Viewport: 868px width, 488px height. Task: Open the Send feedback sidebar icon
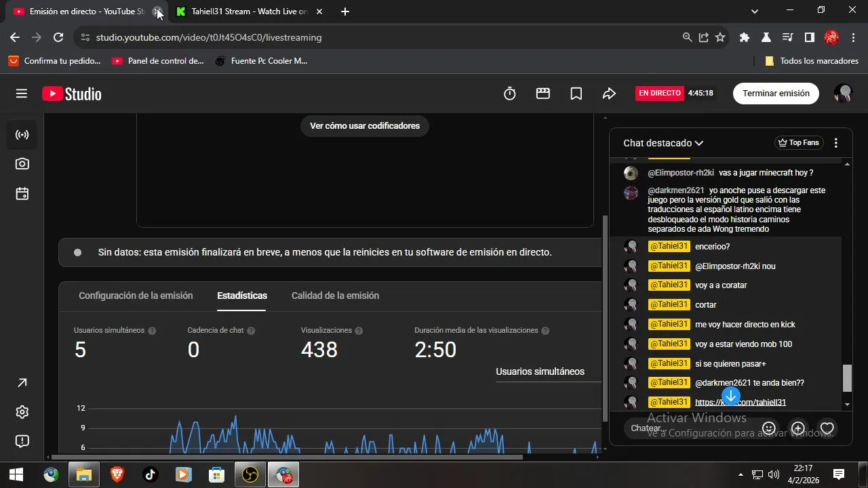[x=22, y=441]
